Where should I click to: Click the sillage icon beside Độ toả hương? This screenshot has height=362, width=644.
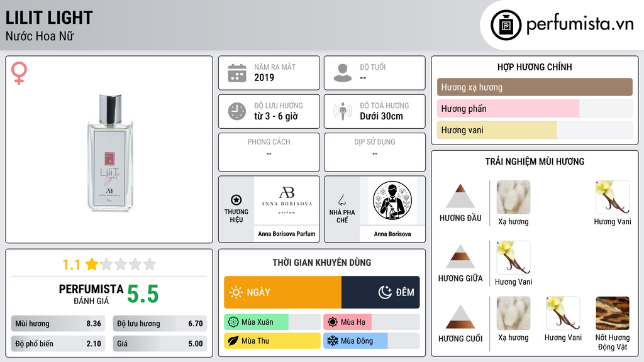click(343, 111)
